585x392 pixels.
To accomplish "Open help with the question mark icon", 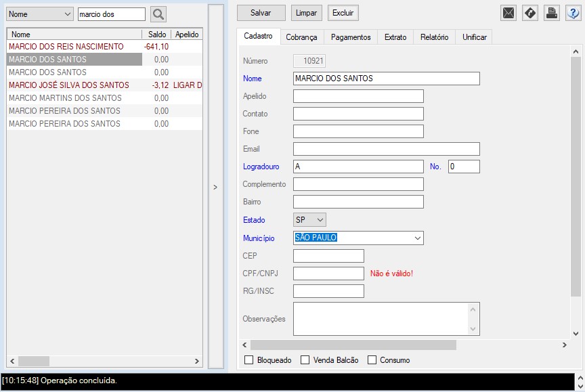I will (x=573, y=13).
